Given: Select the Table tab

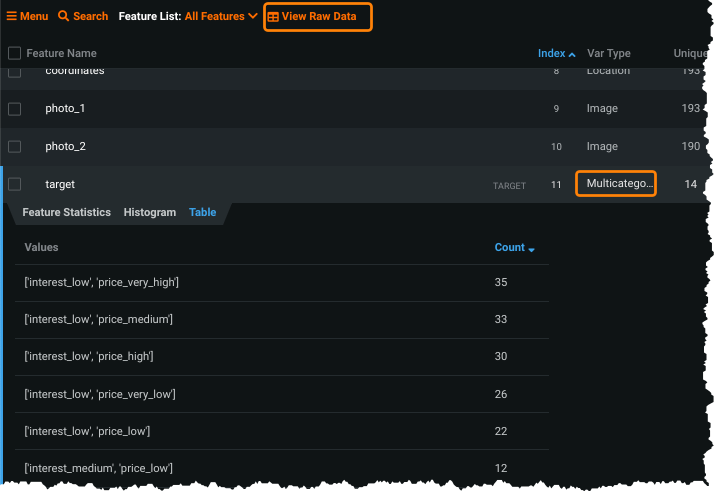Looking at the screenshot, I should click(x=202, y=212).
